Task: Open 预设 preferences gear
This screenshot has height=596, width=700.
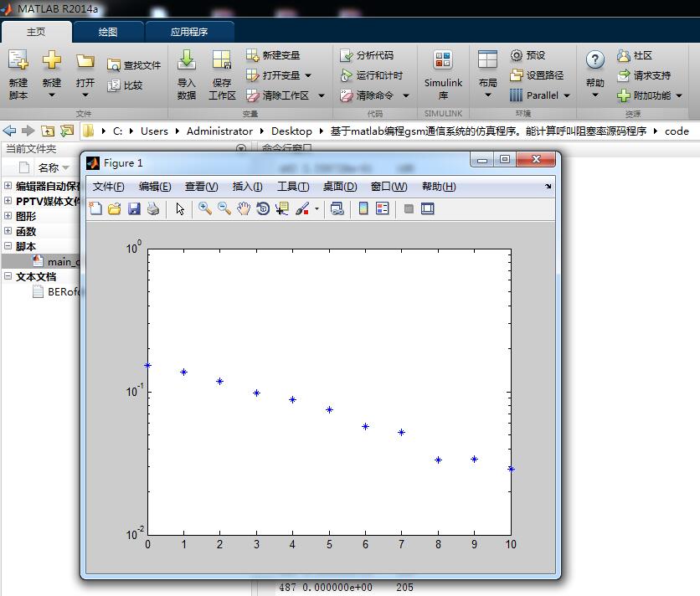Action: pyautogui.click(x=528, y=55)
